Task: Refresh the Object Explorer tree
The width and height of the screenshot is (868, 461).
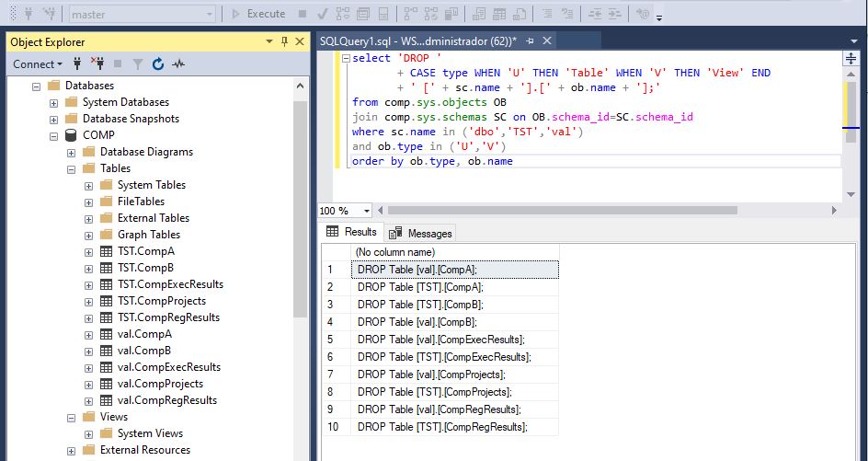Action: pyautogui.click(x=158, y=64)
